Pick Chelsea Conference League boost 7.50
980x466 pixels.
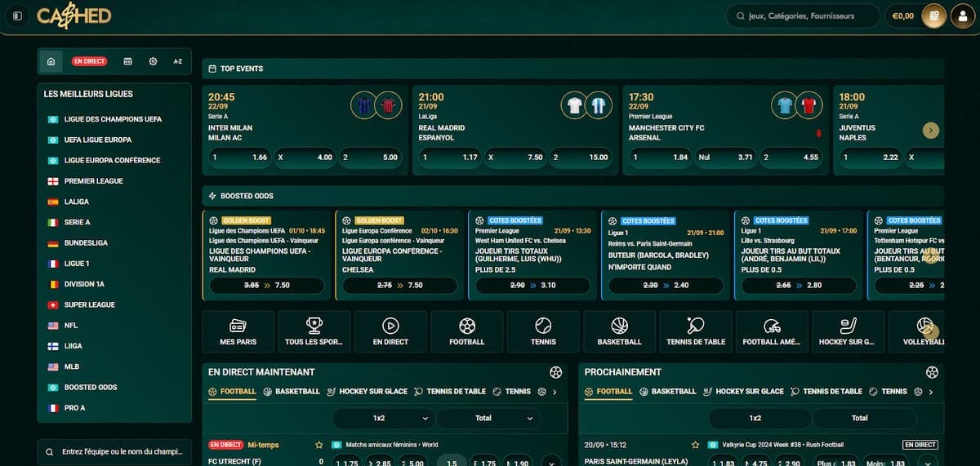400,286
